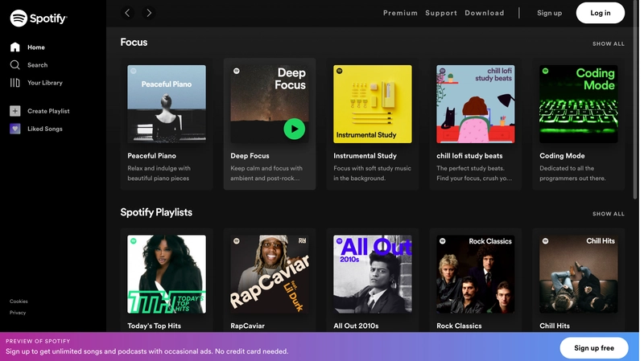Screen dimensions: 644x361
Task: Open the RapCaviar cover image
Action: click(270, 274)
